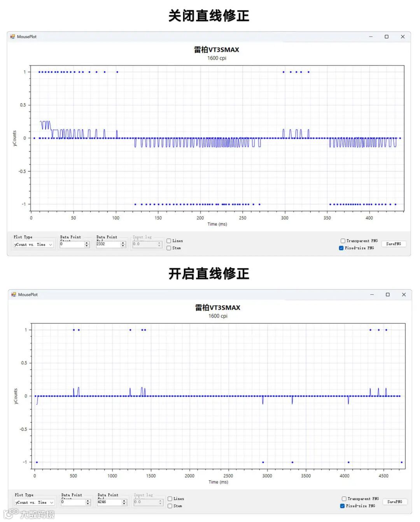The height and width of the screenshot is (522, 420).
Task: Tick Transparent PNG in lower MousePlot window
Action: [x=344, y=499]
